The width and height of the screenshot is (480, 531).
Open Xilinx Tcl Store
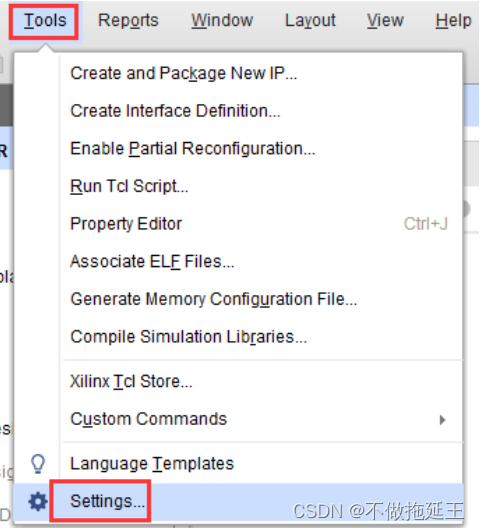pos(238,381)
